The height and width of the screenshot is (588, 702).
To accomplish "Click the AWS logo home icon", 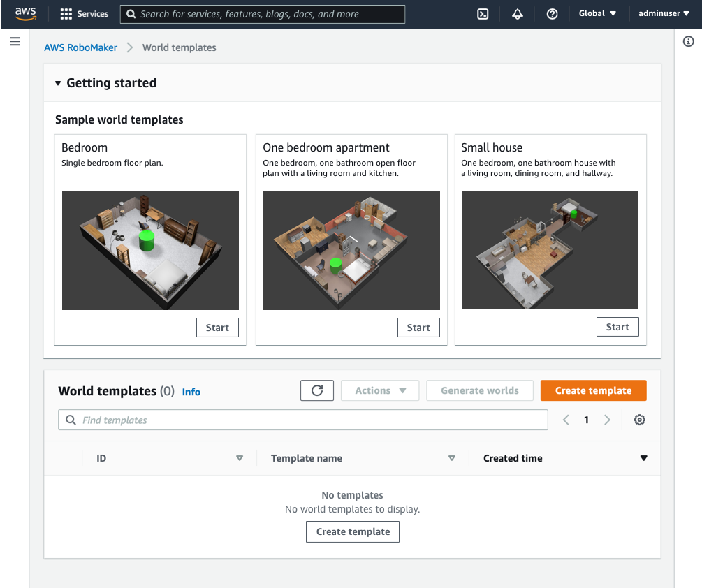I will pyautogui.click(x=26, y=13).
